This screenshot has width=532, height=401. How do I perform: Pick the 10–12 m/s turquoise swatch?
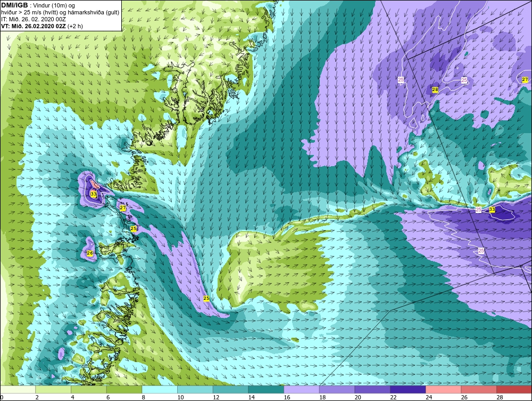click(195, 389)
